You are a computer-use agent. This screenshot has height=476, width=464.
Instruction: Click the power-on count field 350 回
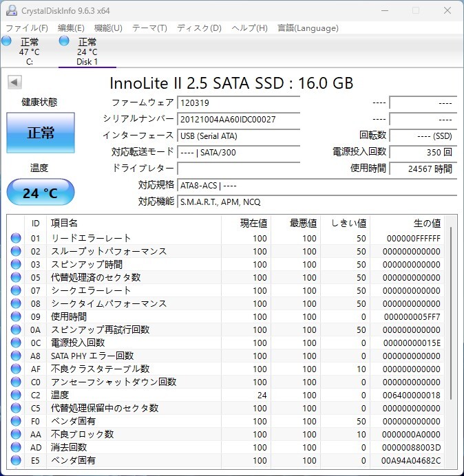(423, 152)
